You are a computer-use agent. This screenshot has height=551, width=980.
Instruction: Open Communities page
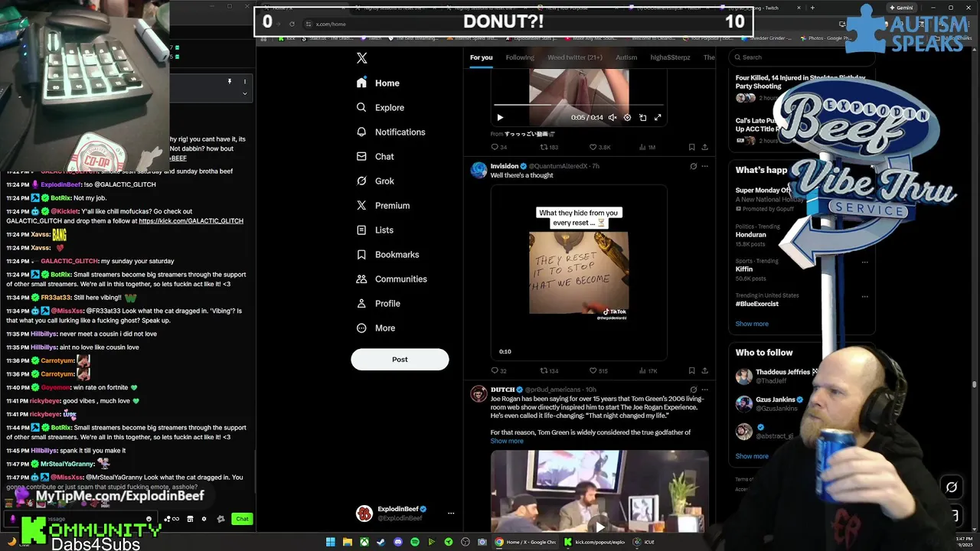[391, 279]
